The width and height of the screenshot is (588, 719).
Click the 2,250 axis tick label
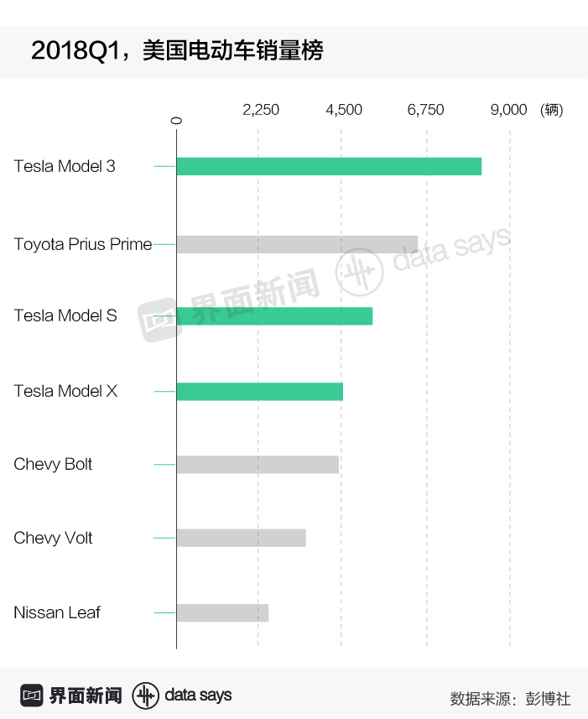[261, 110]
